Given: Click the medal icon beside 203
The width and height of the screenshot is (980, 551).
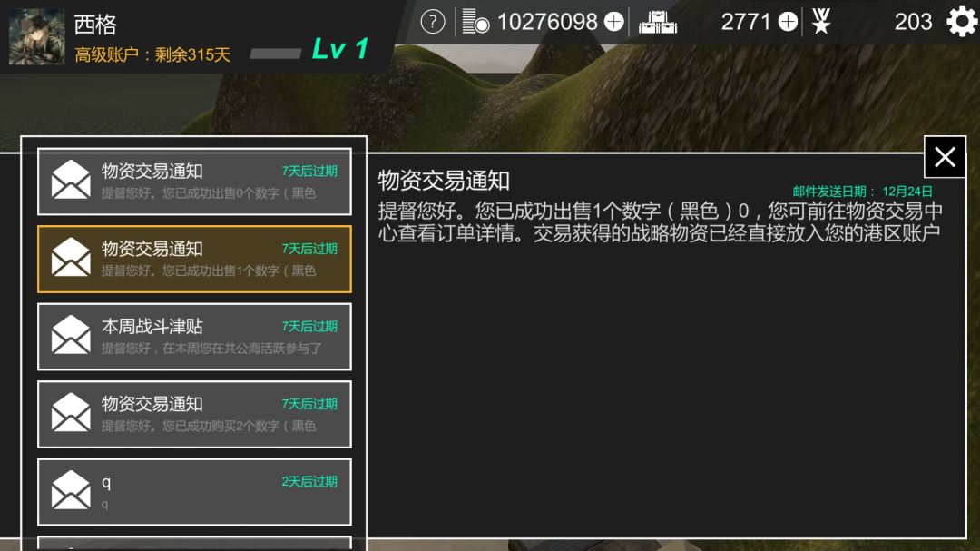Looking at the screenshot, I should tap(821, 22).
